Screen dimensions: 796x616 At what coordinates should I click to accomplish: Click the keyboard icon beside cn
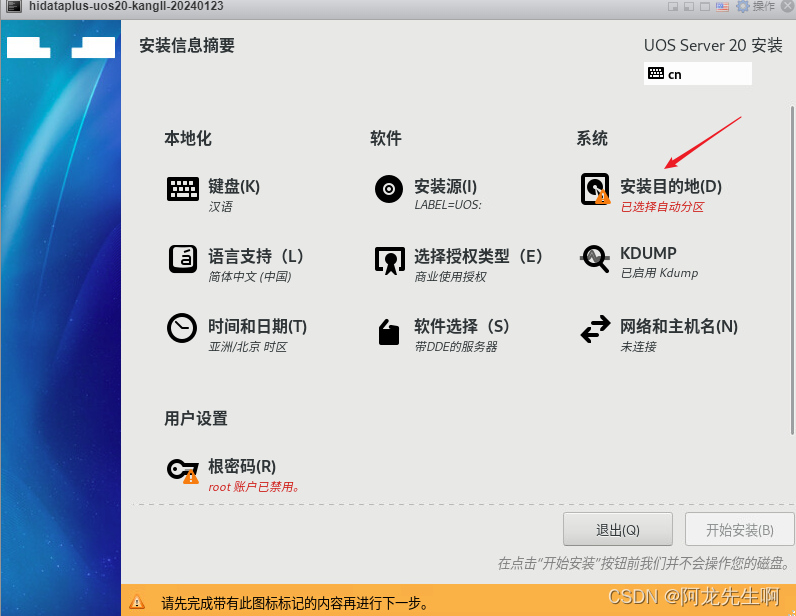pyautogui.click(x=655, y=73)
